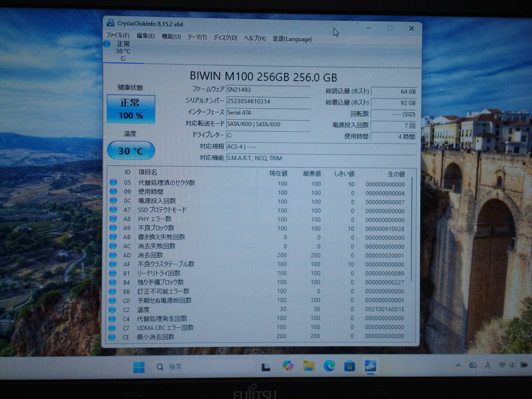
Task: Open the ファイル(F) menu
Action: 117,36
